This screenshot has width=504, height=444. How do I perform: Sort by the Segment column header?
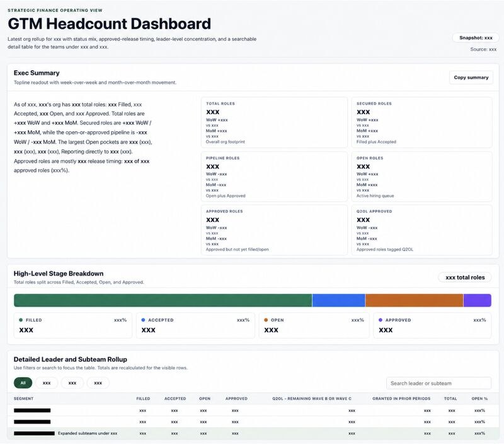tap(23, 399)
